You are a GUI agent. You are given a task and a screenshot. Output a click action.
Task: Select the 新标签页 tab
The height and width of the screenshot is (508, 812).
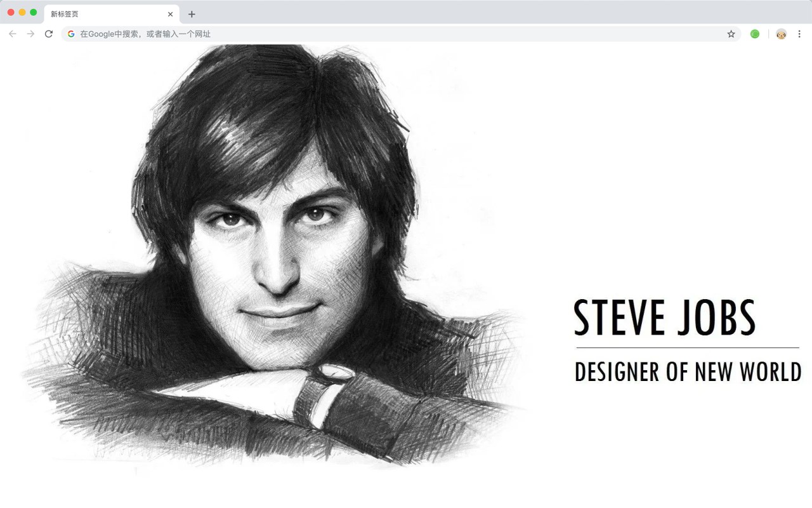pos(112,14)
